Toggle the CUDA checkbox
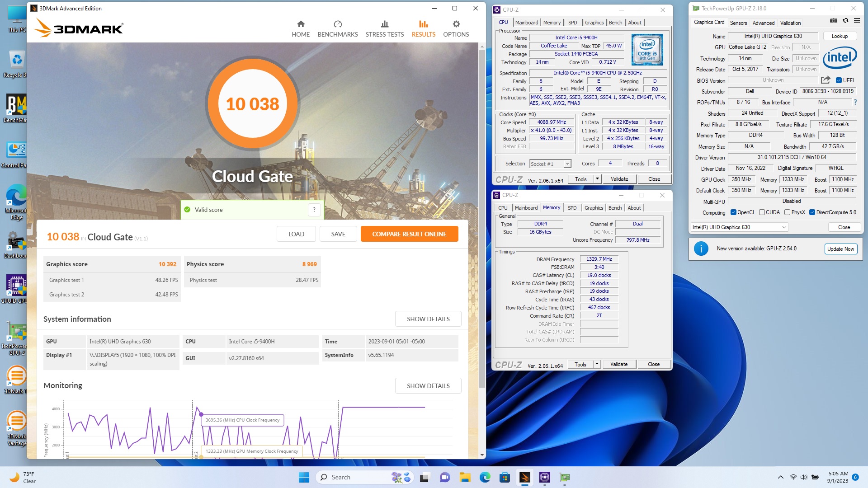The height and width of the screenshot is (488, 868). click(x=762, y=212)
